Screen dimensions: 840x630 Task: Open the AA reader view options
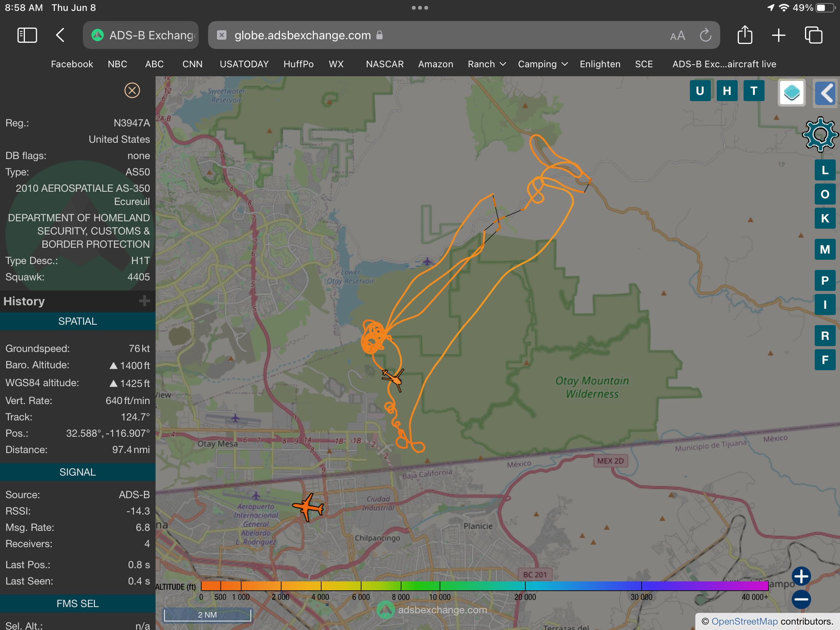pos(677,36)
